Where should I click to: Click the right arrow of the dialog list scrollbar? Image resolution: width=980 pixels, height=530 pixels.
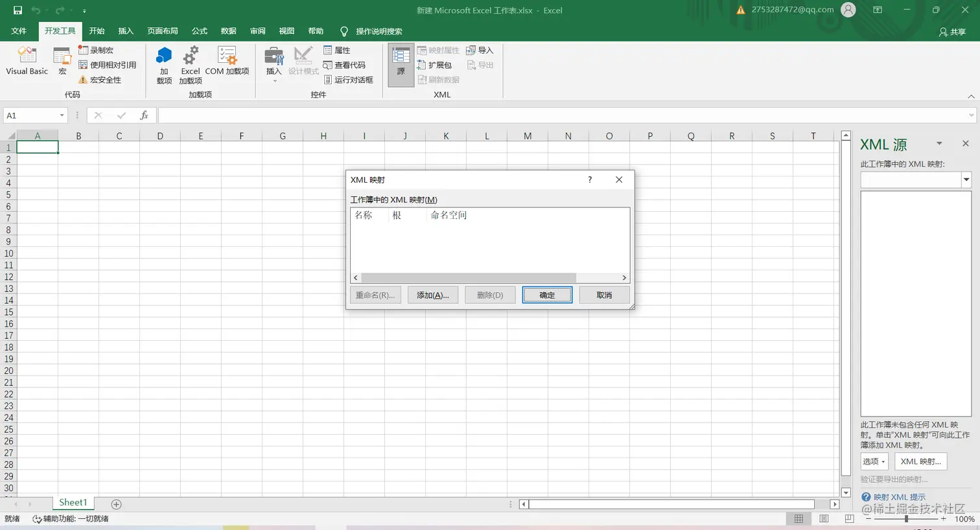[624, 277]
